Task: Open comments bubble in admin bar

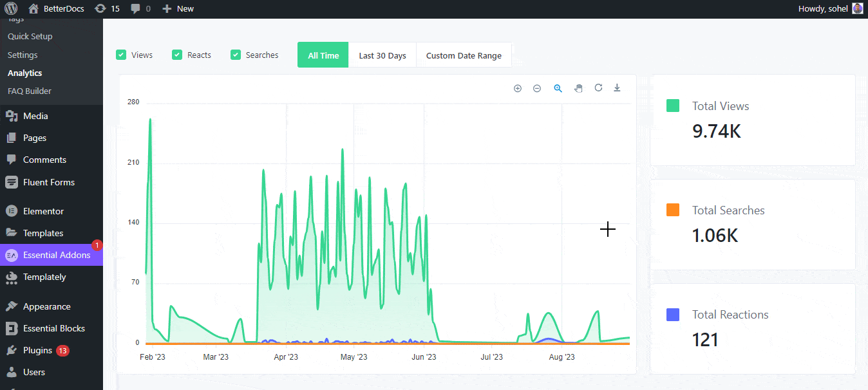Action: (x=140, y=8)
